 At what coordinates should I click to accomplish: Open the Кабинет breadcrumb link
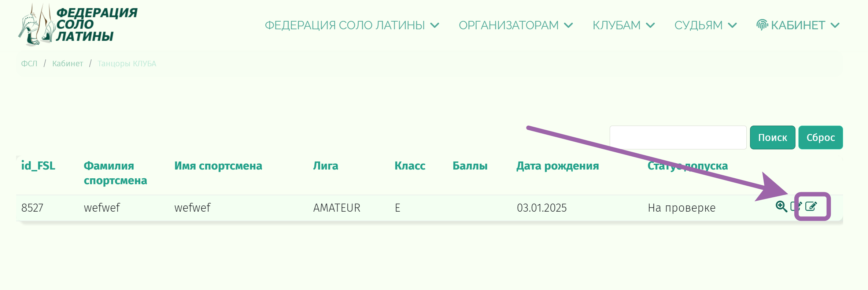click(67, 64)
